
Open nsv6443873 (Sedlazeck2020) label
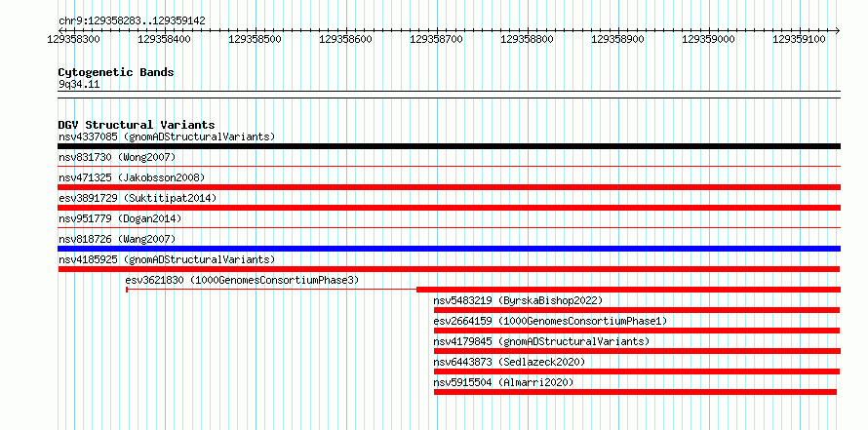(509, 362)
